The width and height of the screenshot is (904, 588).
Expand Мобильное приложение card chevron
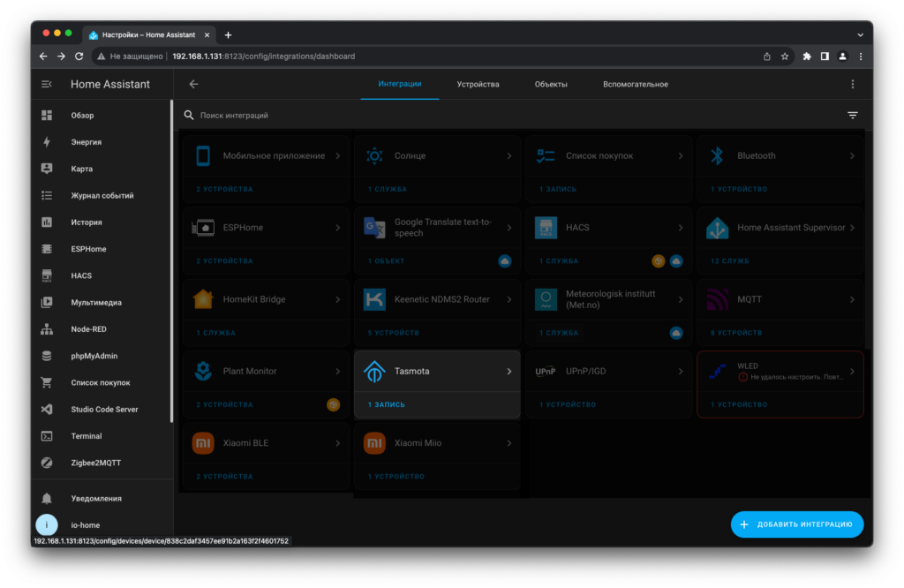pyautogui.click(x=338, y=155)
